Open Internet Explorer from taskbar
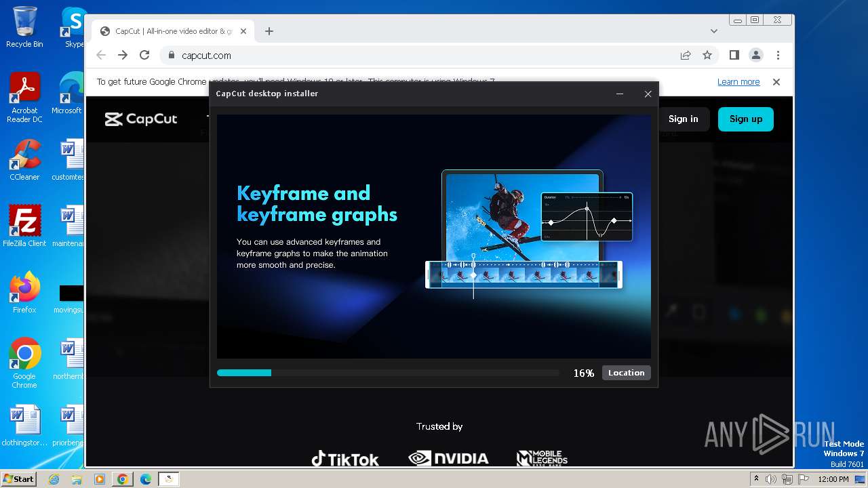 point(54,479)
